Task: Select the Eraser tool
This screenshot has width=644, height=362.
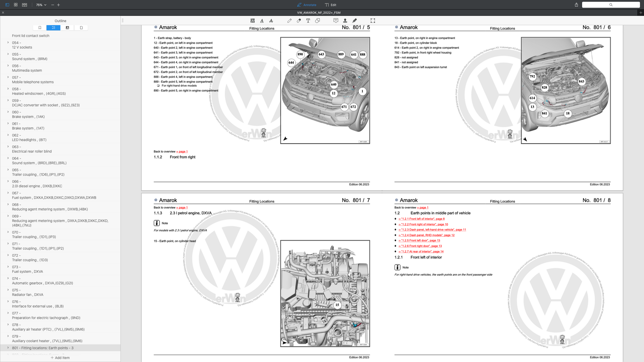Action: (299, 20)
